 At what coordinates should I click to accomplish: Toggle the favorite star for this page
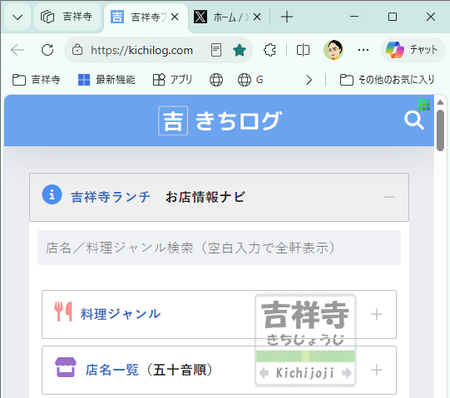(239, 50)
